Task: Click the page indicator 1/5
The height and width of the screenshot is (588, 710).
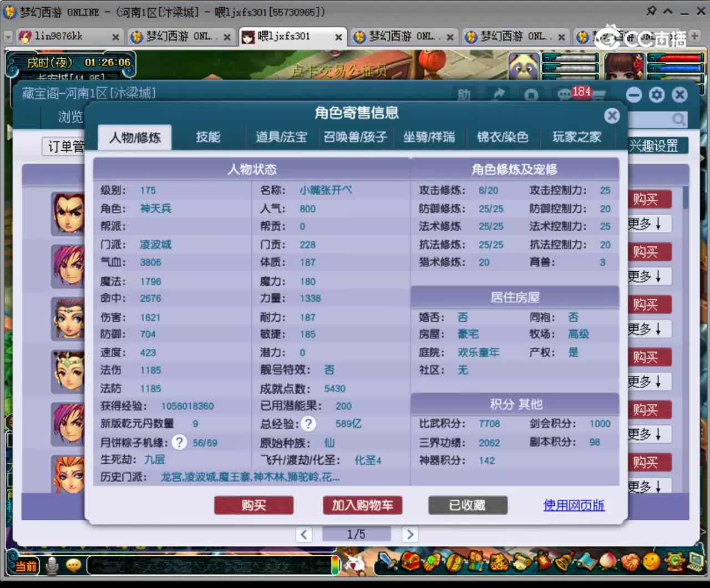Action: tap(356, 534)
